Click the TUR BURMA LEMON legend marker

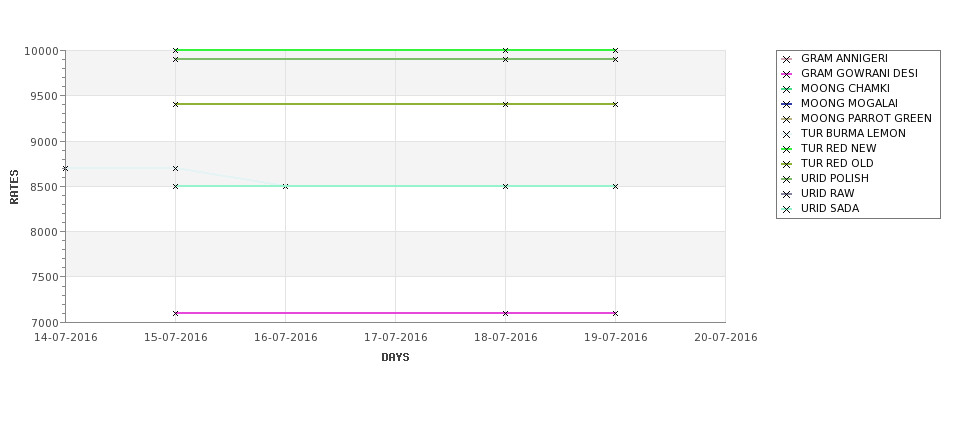click(x=786, y=134)
